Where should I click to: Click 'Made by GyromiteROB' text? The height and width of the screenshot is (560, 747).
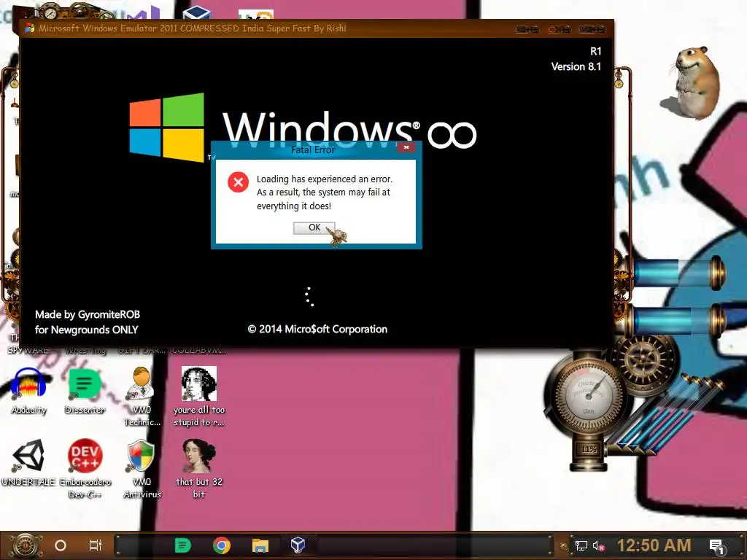tap(88, 314)
